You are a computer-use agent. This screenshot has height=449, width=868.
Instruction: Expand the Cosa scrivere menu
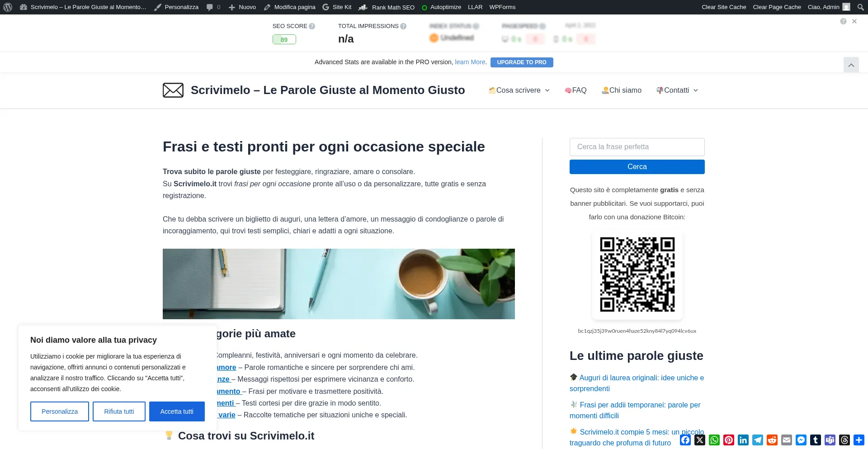519,90
